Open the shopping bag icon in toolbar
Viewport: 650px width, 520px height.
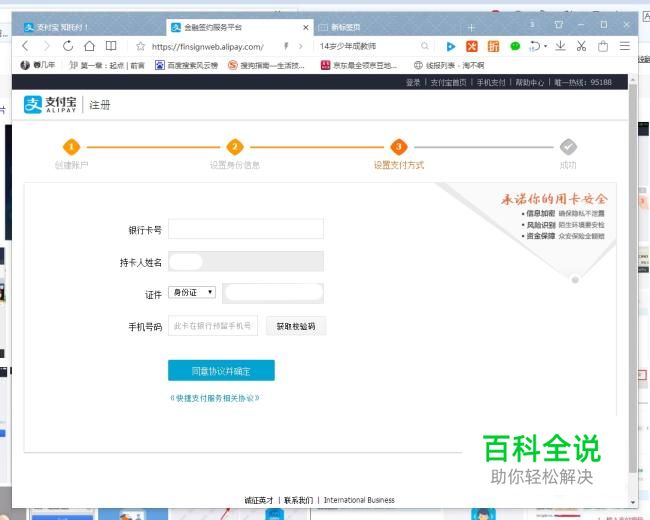coord(603,46)
